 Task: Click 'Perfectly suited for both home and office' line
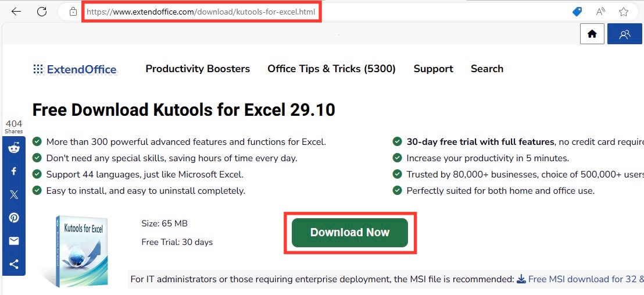[500, 191]
